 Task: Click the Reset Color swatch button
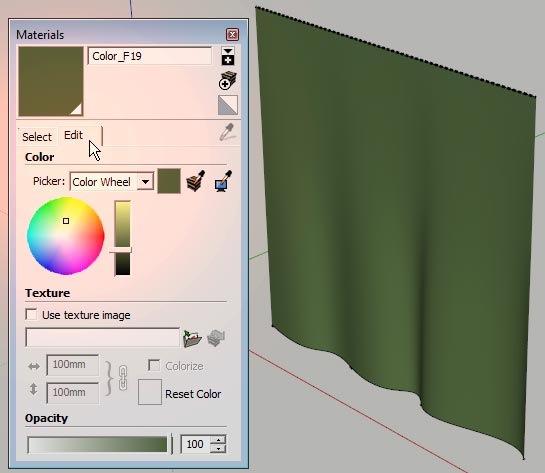tap(150, 392)
